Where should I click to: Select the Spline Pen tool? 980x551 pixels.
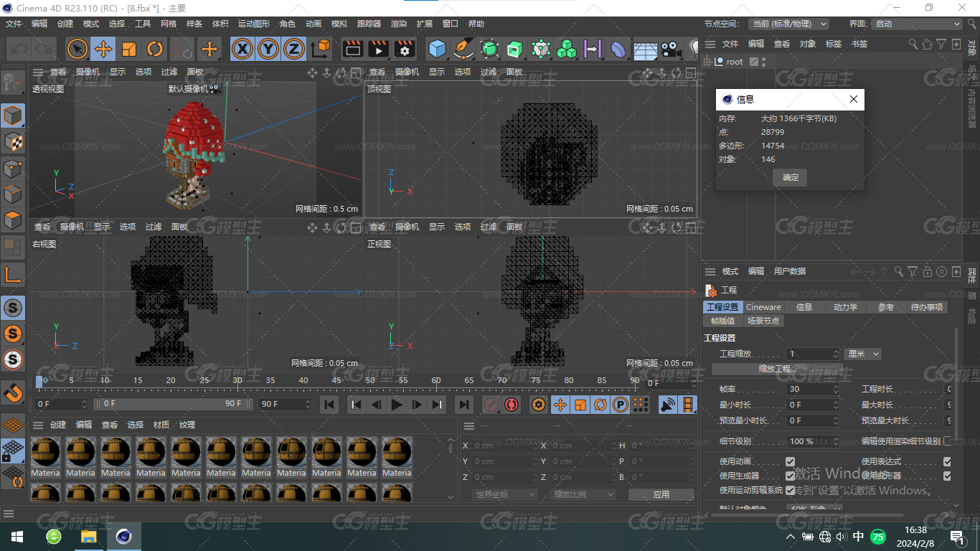point(463,49)
